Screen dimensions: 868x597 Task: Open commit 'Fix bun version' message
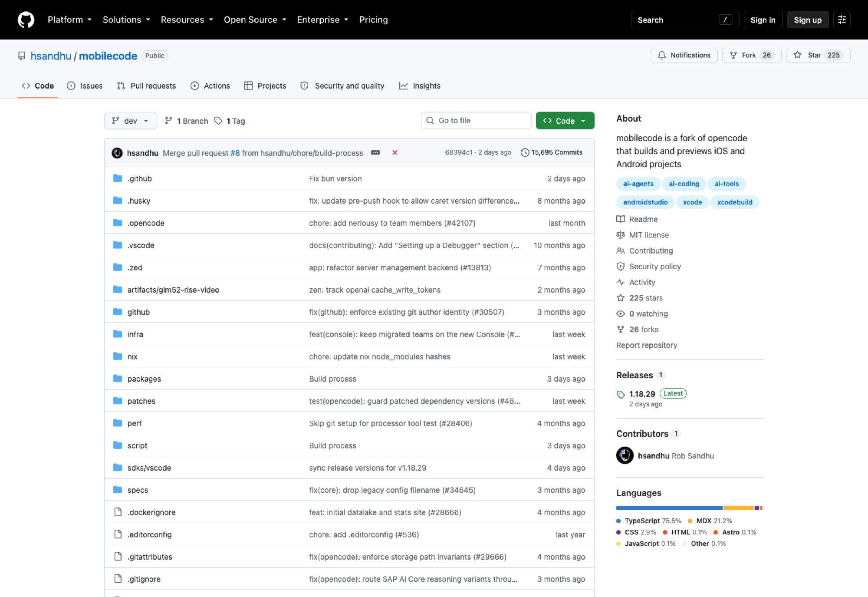click(335, 178)
